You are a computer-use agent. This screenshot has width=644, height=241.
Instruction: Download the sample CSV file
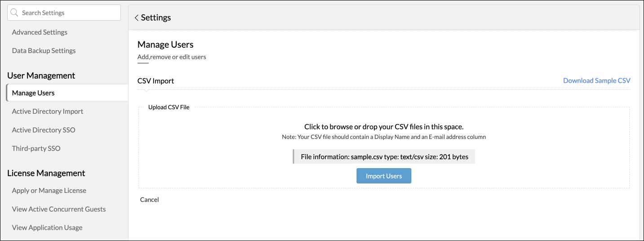[x=596, y=81]
